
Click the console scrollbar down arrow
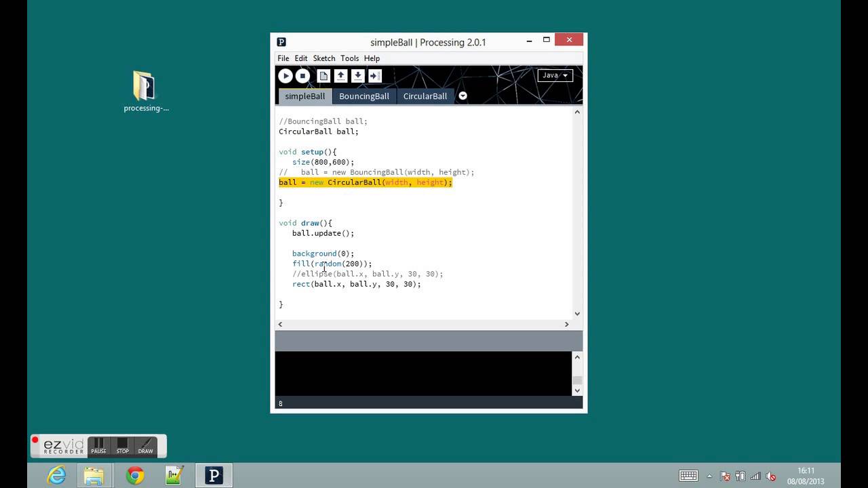coord(577,390)
